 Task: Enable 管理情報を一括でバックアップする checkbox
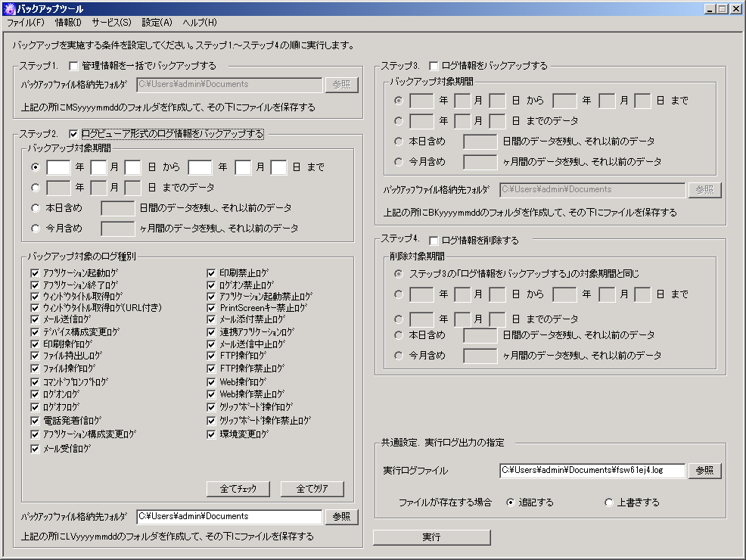click(74, 66)
